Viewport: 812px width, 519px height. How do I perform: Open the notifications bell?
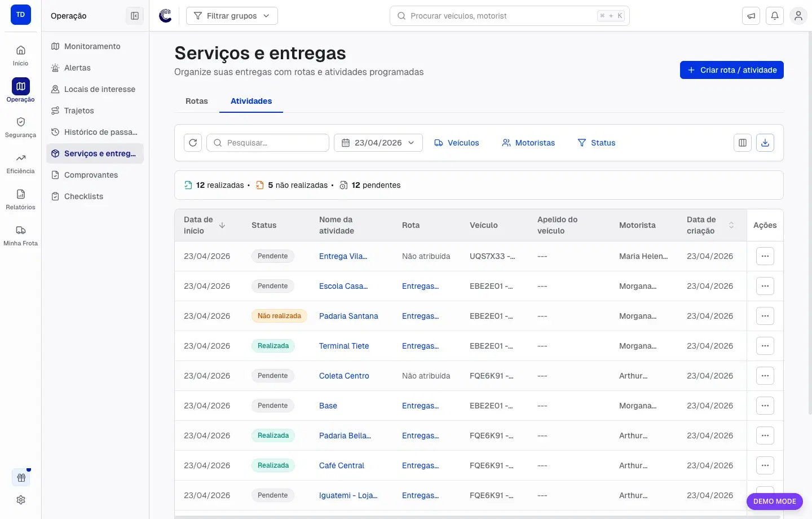pyautogui.click(x=775, y=16)
